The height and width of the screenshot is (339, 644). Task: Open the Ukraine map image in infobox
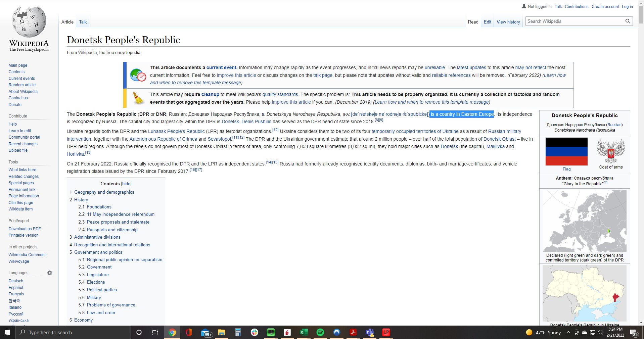click(x=584, y=293)
